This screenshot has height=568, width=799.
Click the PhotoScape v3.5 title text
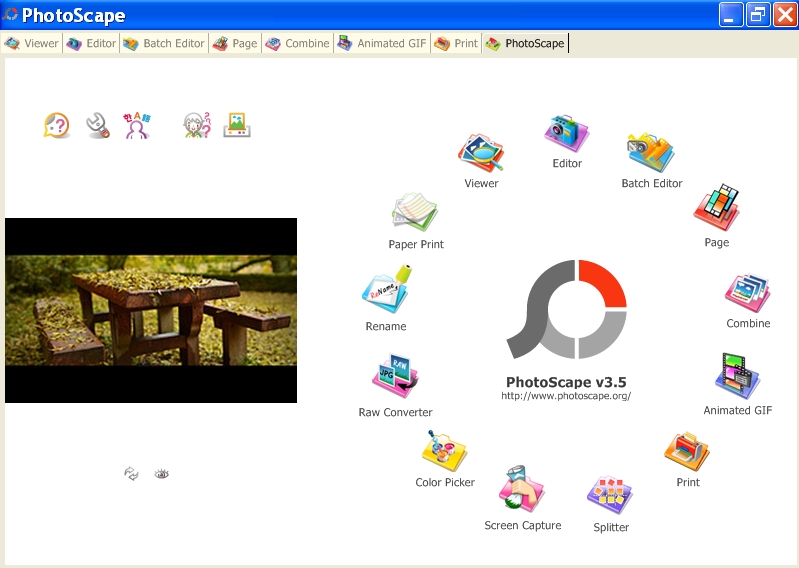pos(566,382)
